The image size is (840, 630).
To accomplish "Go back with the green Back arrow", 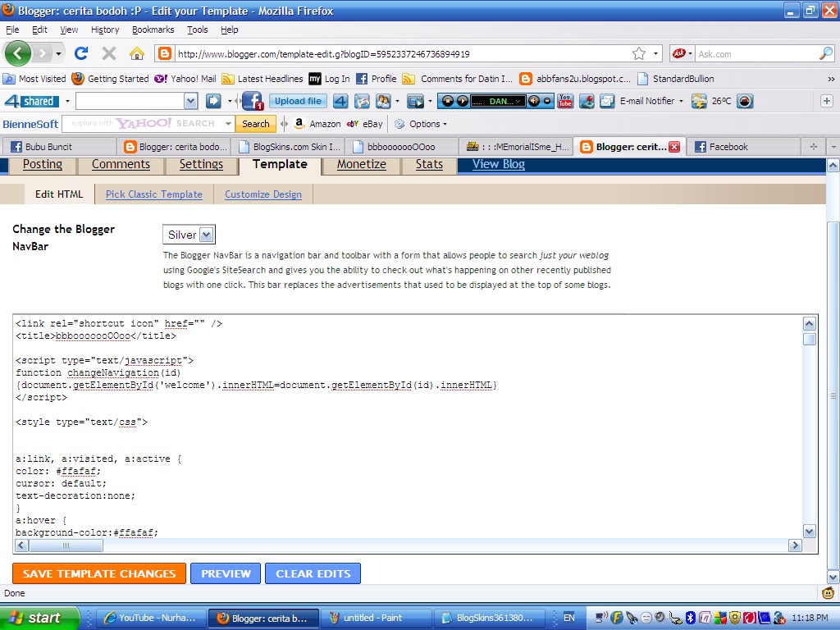I will [x=17, y=53].
